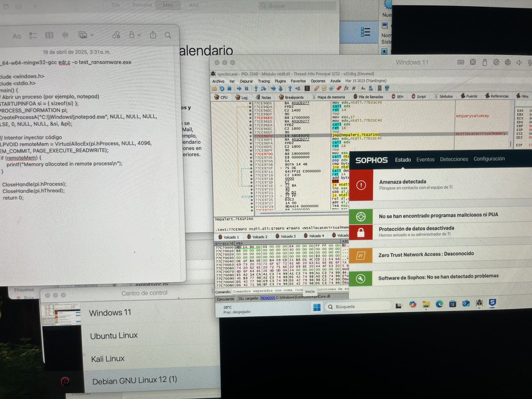This screenshot has height=399, width=532.
Task: Record audio via waveform icon in Notes
Action: pos(66,35)
